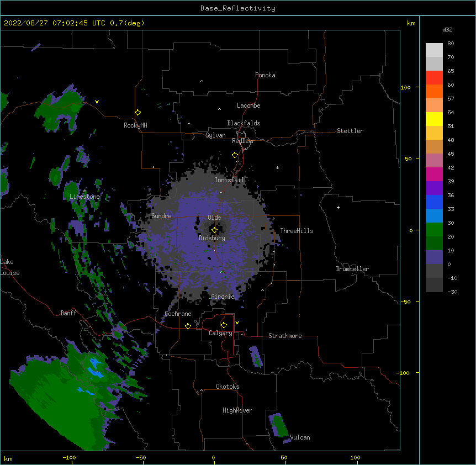Click the Calgary city label
The width and height of the screenshot is (476, 465).
pyautogui.click(x=220, y=333)
